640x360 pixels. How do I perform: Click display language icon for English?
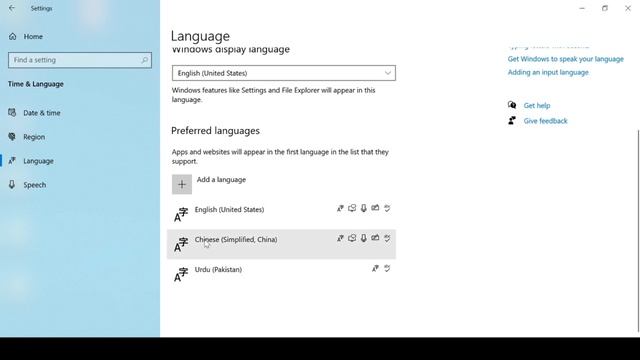click(x=340, y=208)
